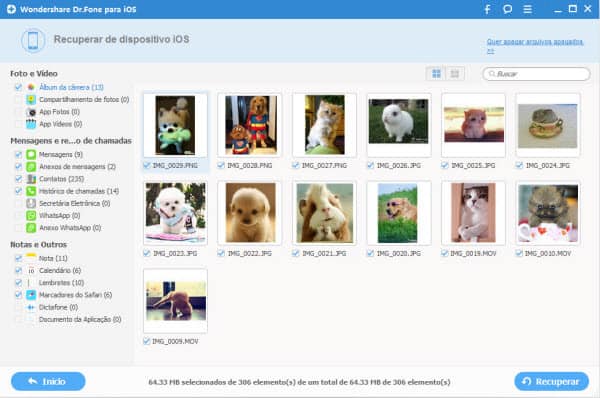
Task: Select the Contatos icon
Action: tap(31, 179)
